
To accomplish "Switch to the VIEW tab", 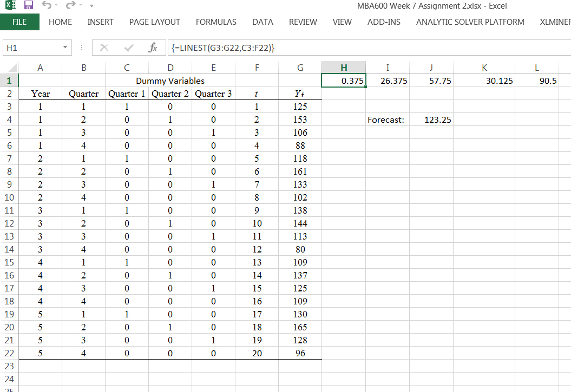I will pyautogui.click(x=342, y=22).
